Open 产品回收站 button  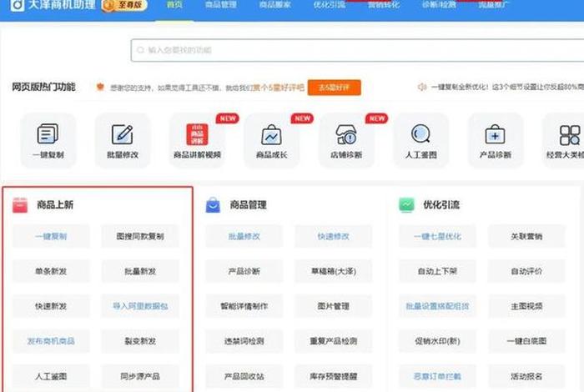pyautogui.click(x=244, y=376)
